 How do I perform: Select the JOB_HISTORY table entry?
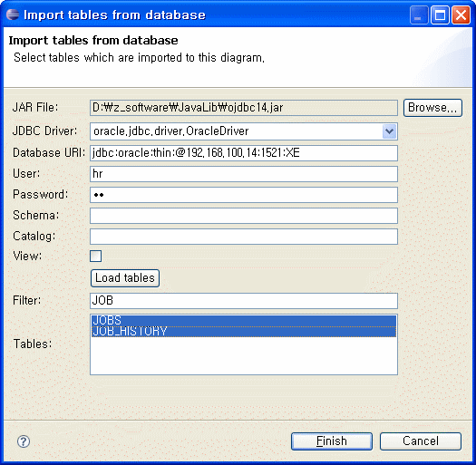(x=244, y=332)
